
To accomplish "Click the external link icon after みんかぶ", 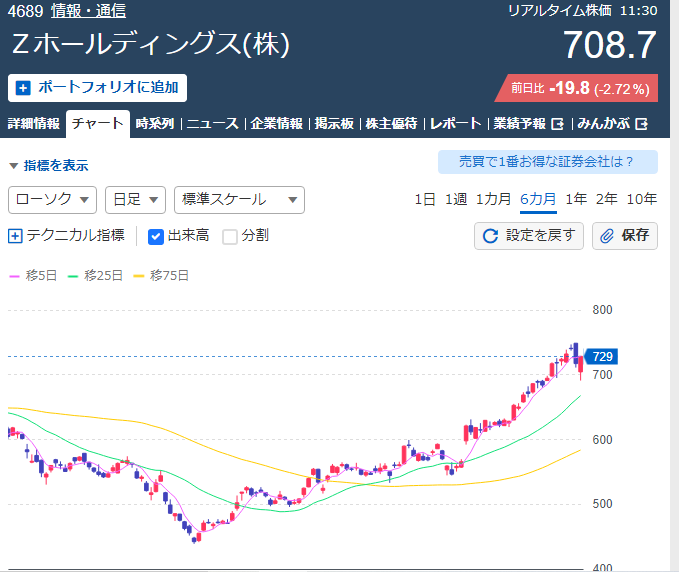I will pos(642,124).
